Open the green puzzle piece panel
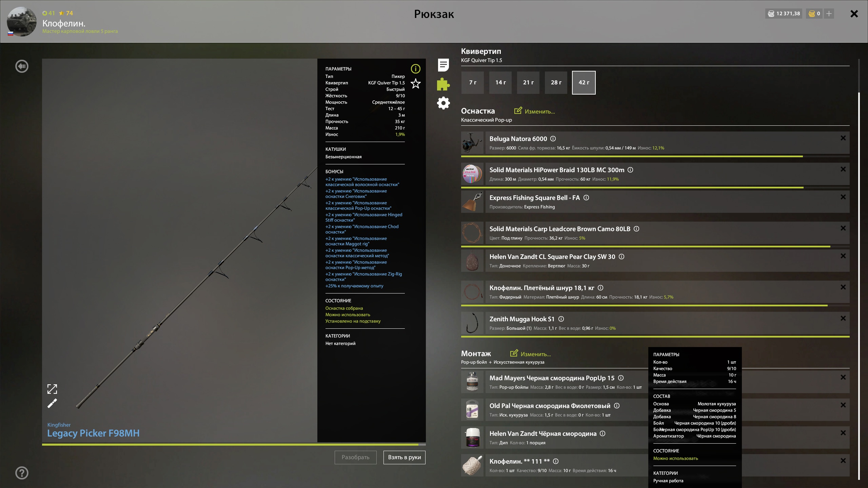The width and height of the screenshot is (868, 488). pyautogui.click(x=443, y=84)
